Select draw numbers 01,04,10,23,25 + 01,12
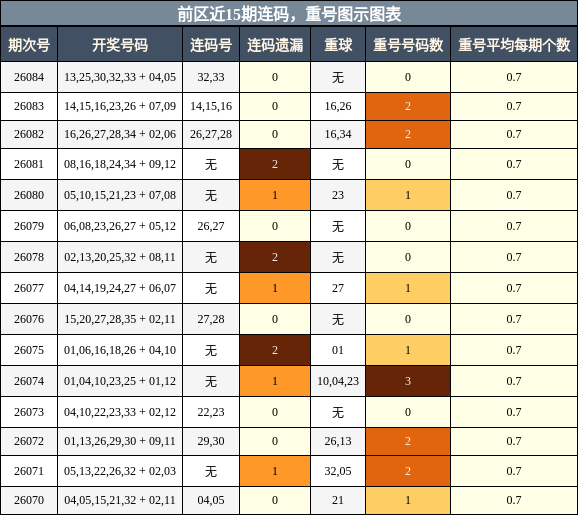Screen dimensions: 578x515 [120, 381]
